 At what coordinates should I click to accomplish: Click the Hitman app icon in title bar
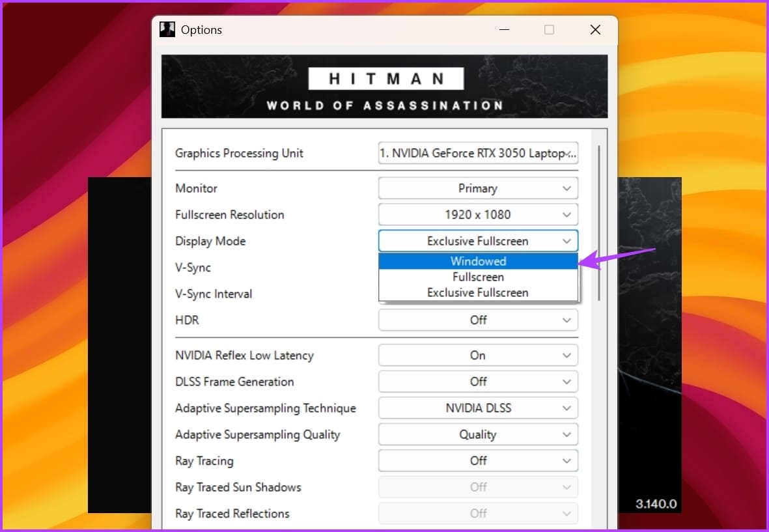pyautogui.click(x=167, y=29)
